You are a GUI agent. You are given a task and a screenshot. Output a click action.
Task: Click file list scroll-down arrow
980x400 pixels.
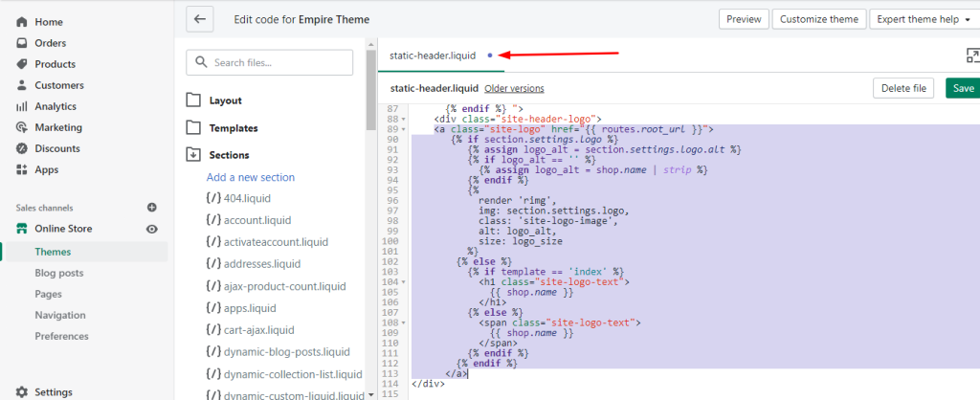click(370, 395)
